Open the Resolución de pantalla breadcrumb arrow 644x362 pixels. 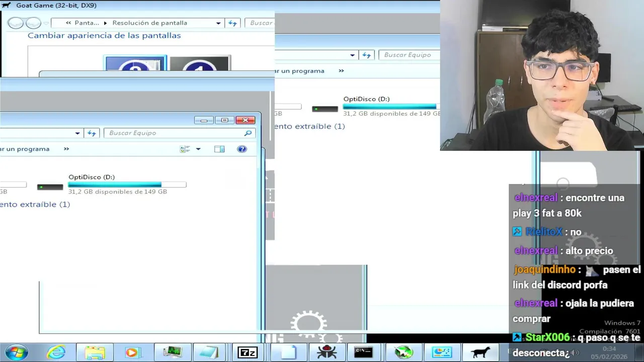(x=106, y=23)
